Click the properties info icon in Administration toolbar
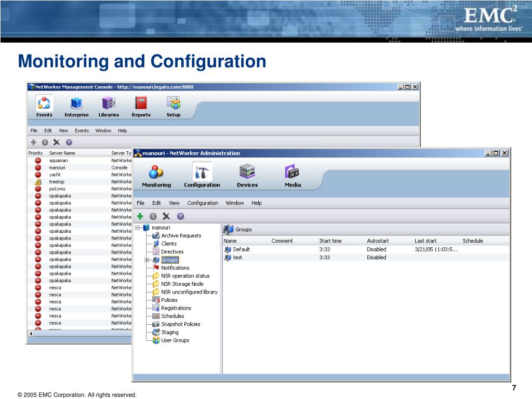Image resolution: width=532 pixels, height=399 pixels. (153, 216)
